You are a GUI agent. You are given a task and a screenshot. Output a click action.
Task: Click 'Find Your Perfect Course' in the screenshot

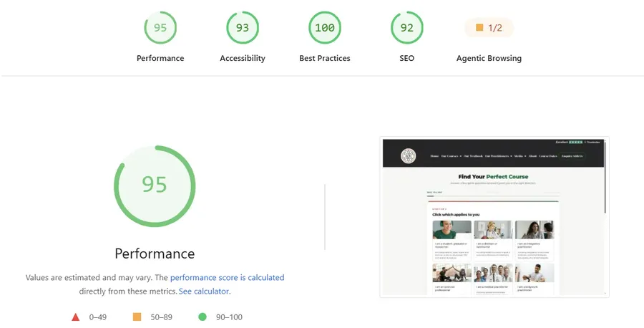point(493,177)
